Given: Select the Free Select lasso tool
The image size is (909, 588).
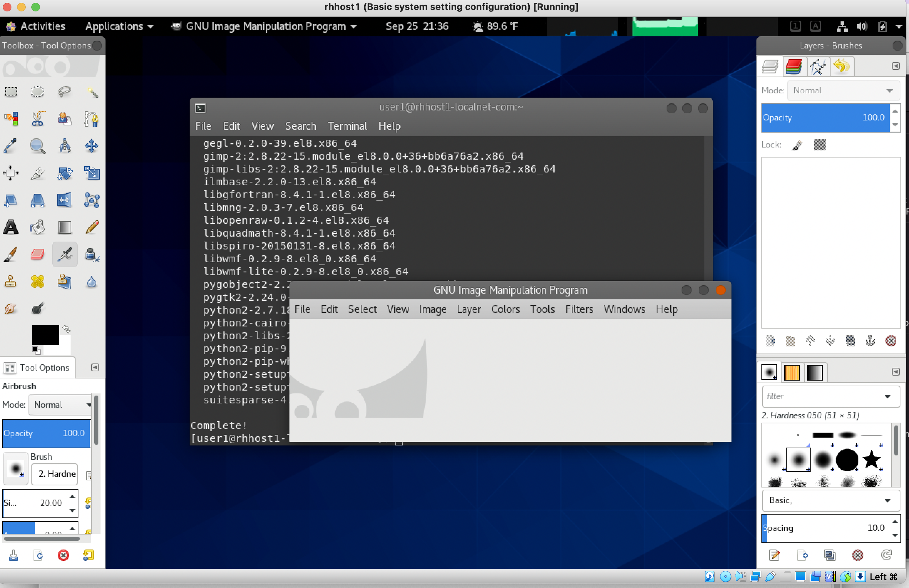Looking at the screenshot, I should (x=65, y=92).
